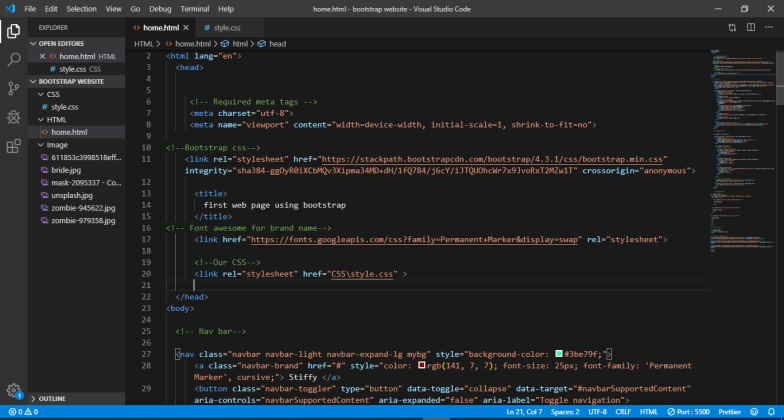
Task: Collapse the CSS folder in explorer
Action: pos(52,94)
